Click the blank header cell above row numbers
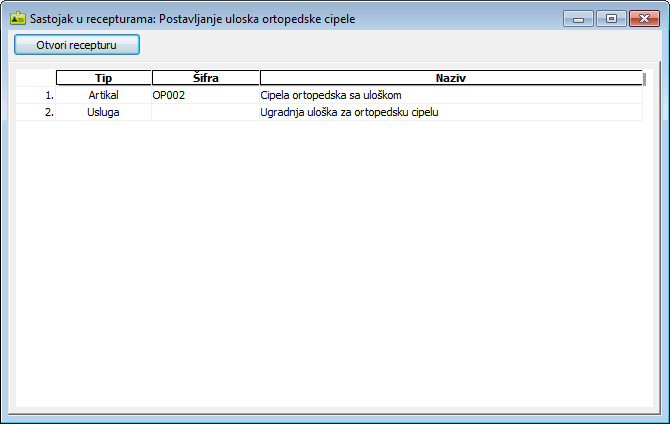 click(x=36, y=78)
